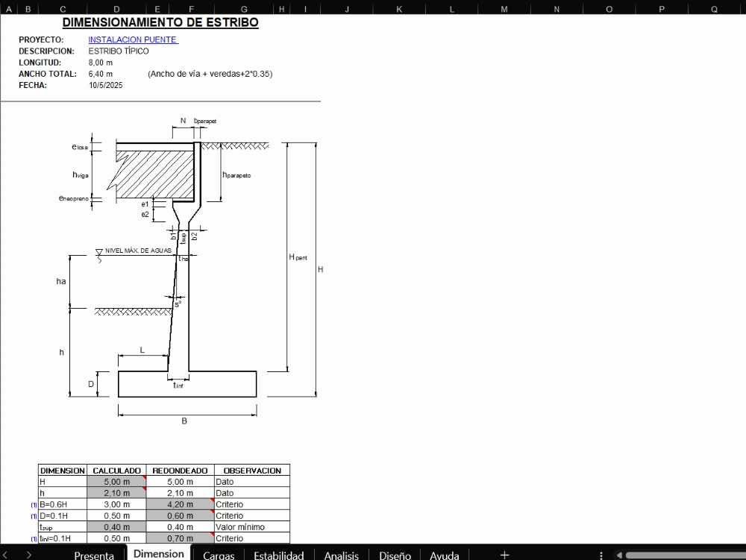Select the calculated H cell showing 5,00 m

click(x=116, y=482)
